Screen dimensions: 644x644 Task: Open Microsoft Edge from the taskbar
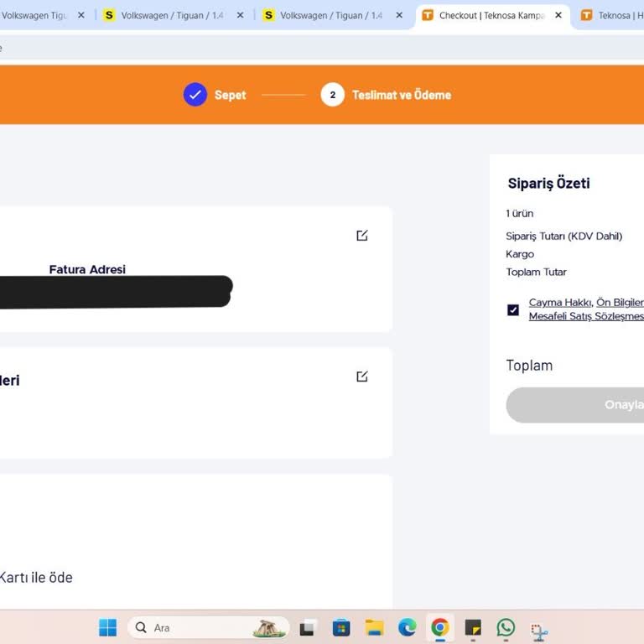[x=407, y=627]
